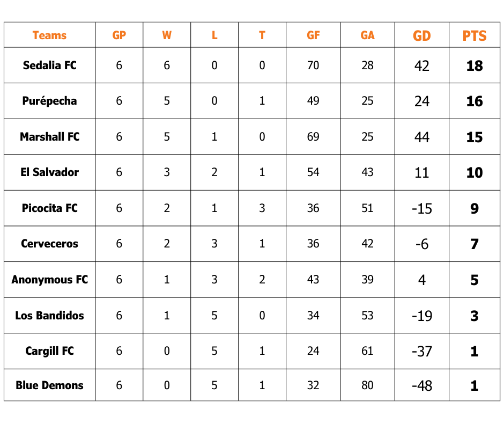Click the GA column header
504x423 pixels.
tap(367, 35)
